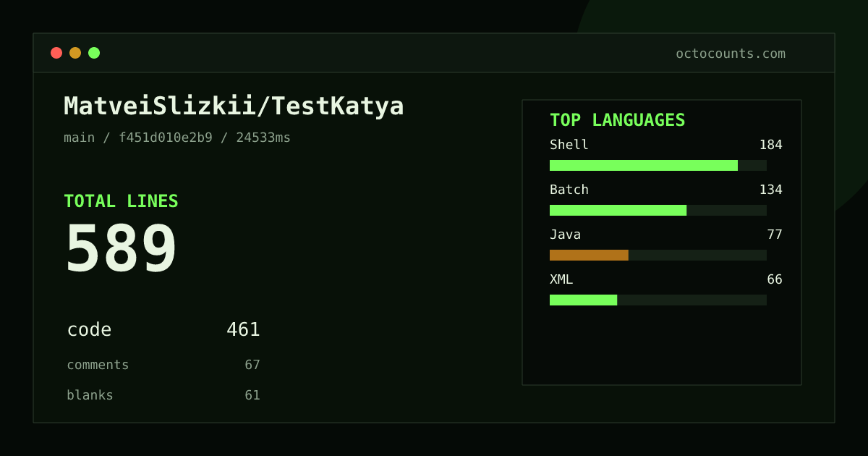Click the Shell line count 184
868x456 pixels.
click(x=770, y=145)
